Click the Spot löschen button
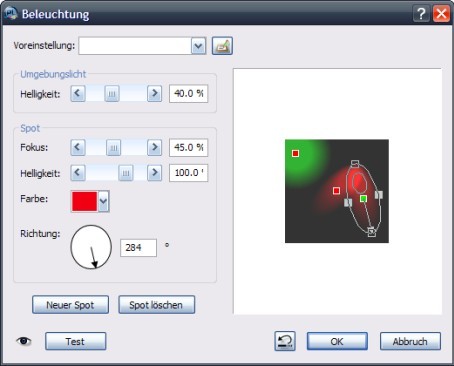454x366 pixels. click(156, 305)
